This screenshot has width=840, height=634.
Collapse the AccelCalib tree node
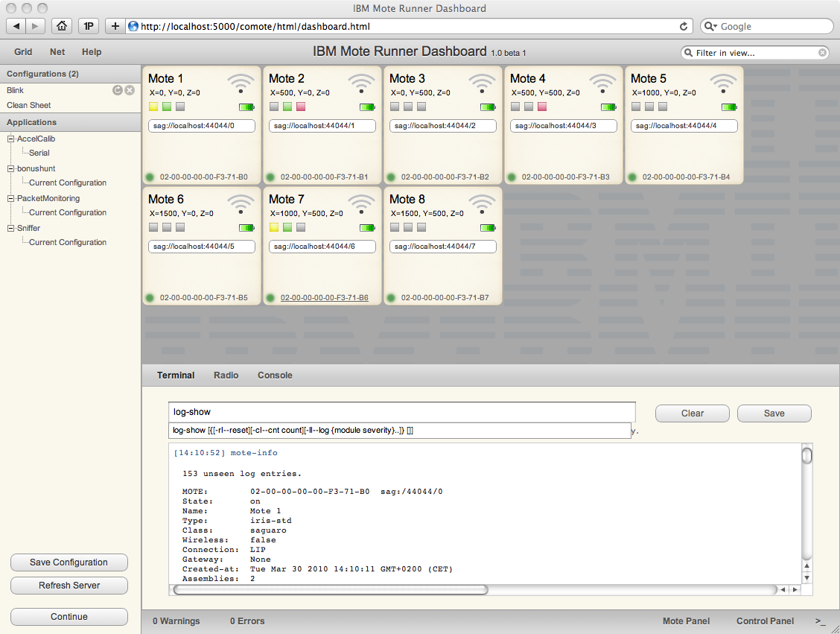click(10, 139)
